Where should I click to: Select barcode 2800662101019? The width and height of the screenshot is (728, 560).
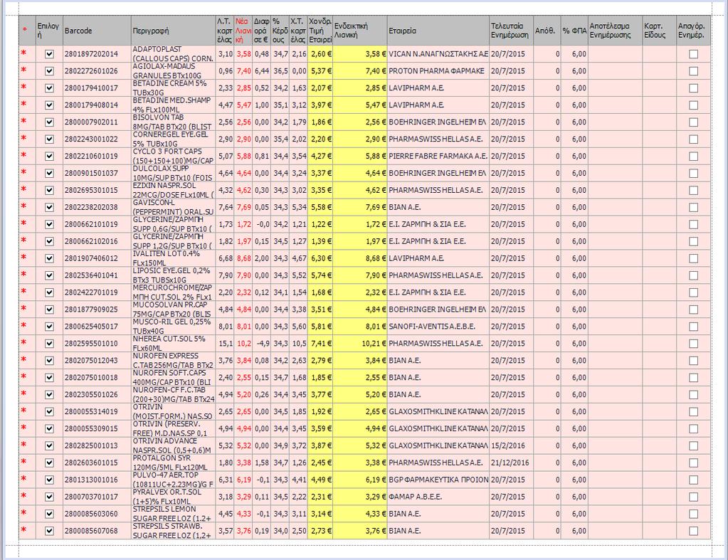[97, 224]
